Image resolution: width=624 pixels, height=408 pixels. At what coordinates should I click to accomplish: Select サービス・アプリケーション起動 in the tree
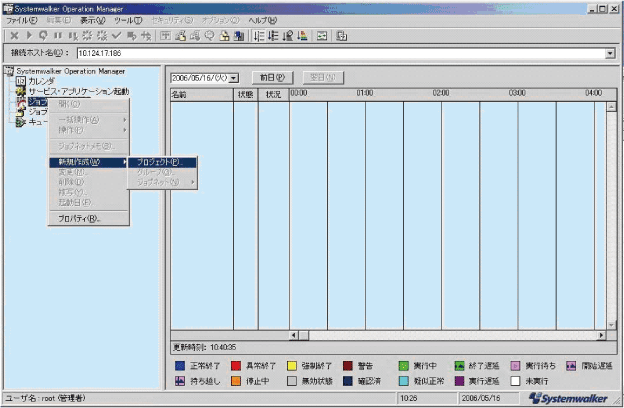[78, 92]
